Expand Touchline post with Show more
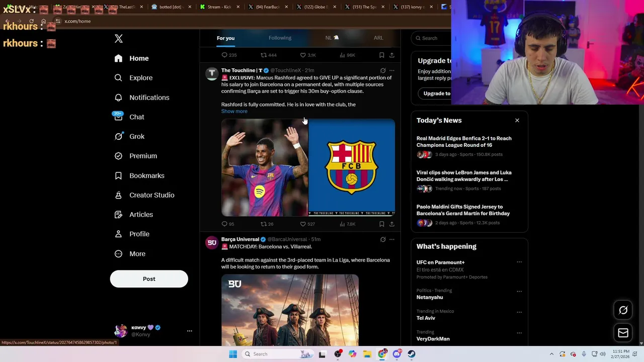This screenshot has width=644, height=362. [234, 111]
